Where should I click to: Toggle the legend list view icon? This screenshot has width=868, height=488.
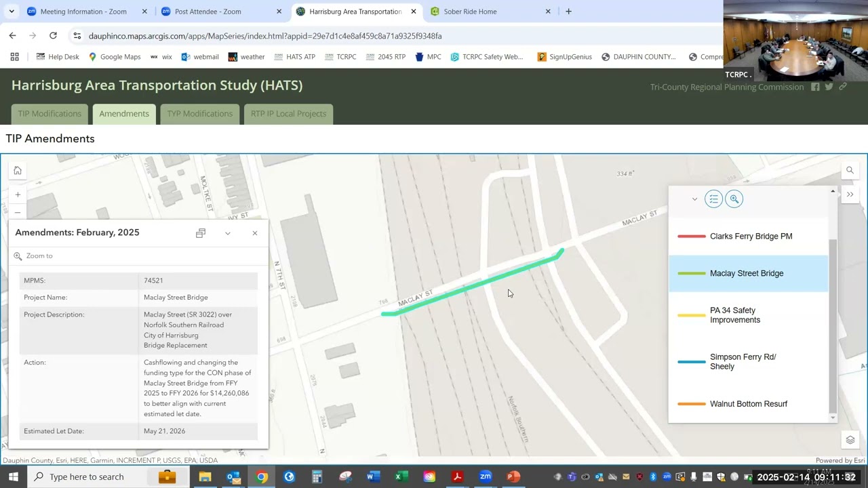(x=713, y=199)
